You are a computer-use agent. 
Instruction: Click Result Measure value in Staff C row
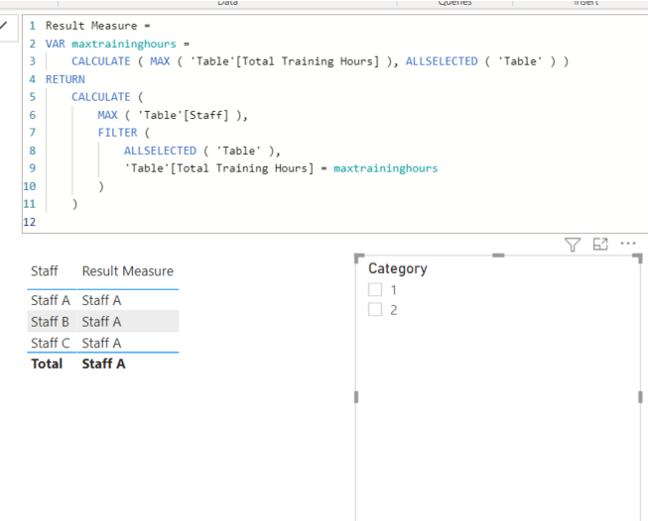101,343
